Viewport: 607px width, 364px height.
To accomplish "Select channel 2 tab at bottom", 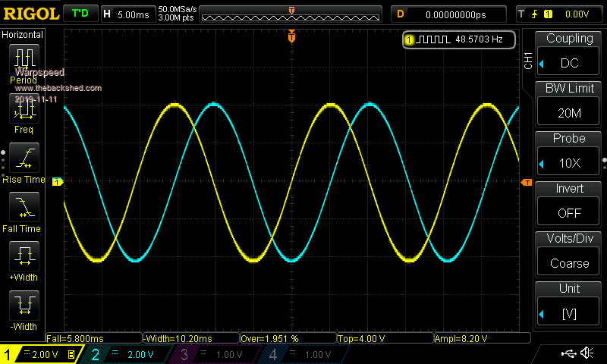I will [125, 354].
